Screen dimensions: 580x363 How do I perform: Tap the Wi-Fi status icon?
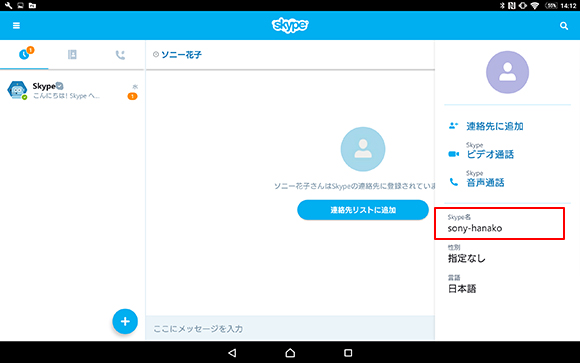[x=535, y=6]
